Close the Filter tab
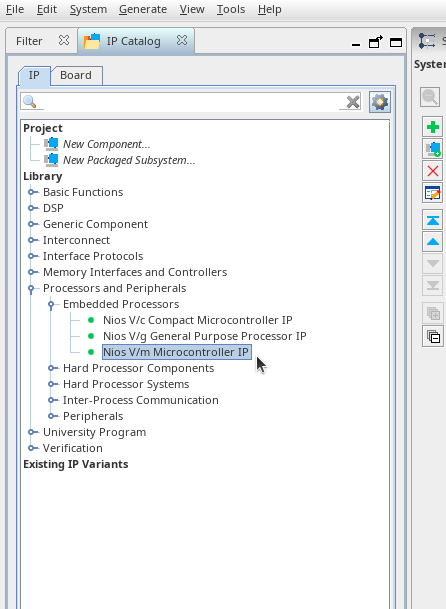This screenshot has height=609, width=446. click(64, 40)
